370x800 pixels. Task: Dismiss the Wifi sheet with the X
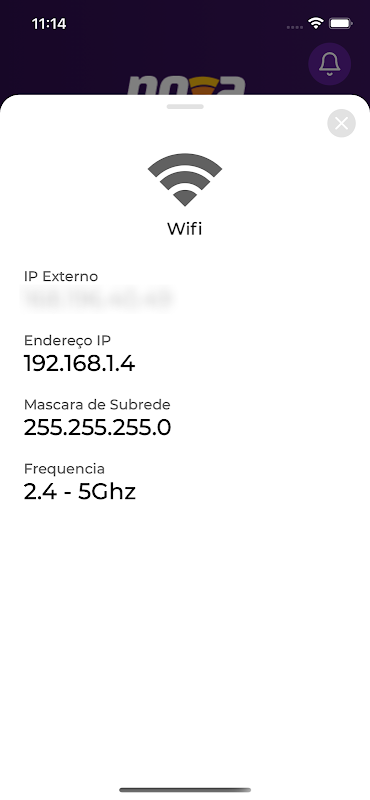[x=341, y=123]
